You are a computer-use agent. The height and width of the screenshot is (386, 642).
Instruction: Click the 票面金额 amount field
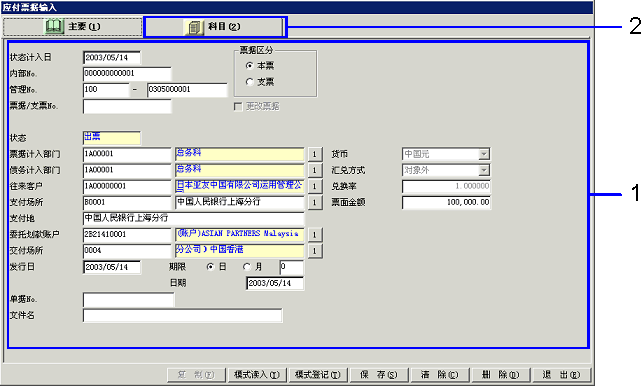click(x=446, y=202)
